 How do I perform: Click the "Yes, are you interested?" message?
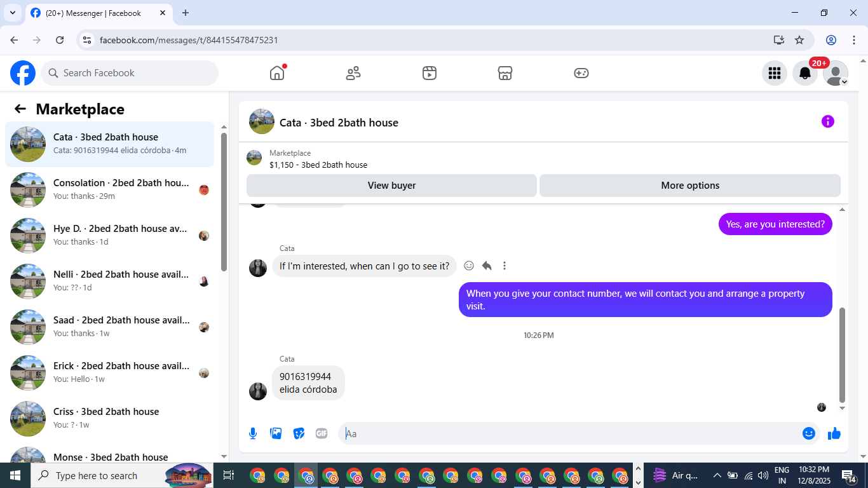pos(775,224)
